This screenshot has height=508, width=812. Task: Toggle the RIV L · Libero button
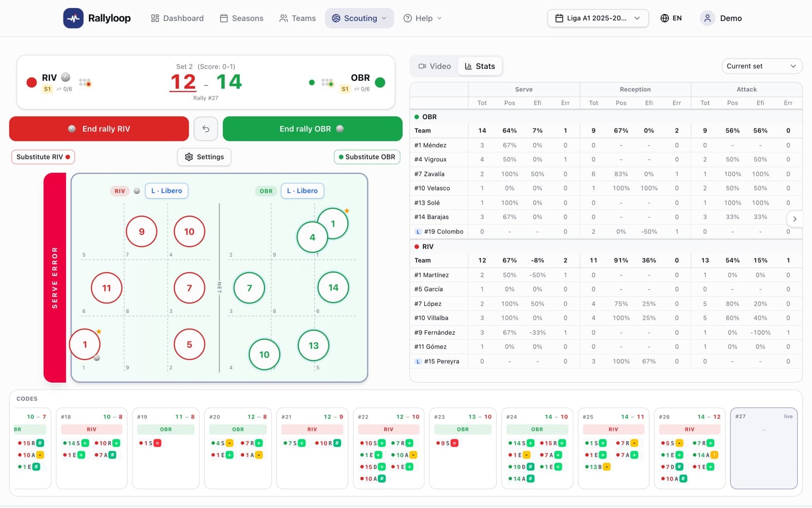coord(166,191)
